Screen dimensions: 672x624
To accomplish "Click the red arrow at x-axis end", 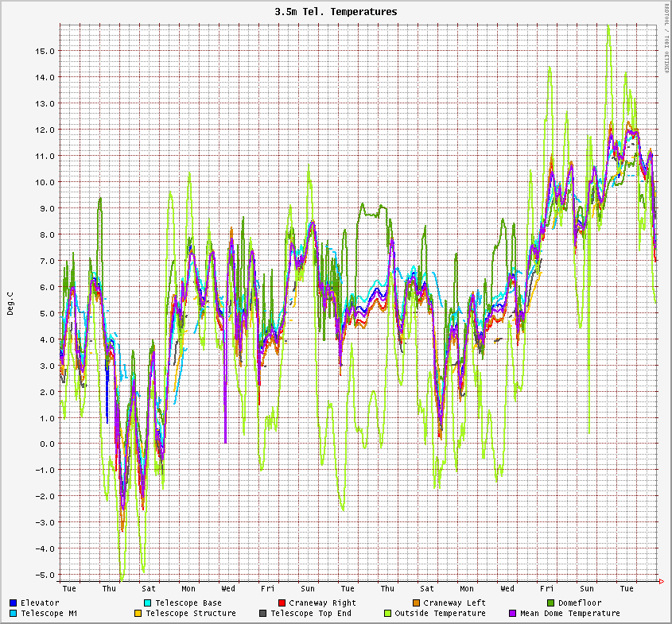I will (x=662, y=583).
